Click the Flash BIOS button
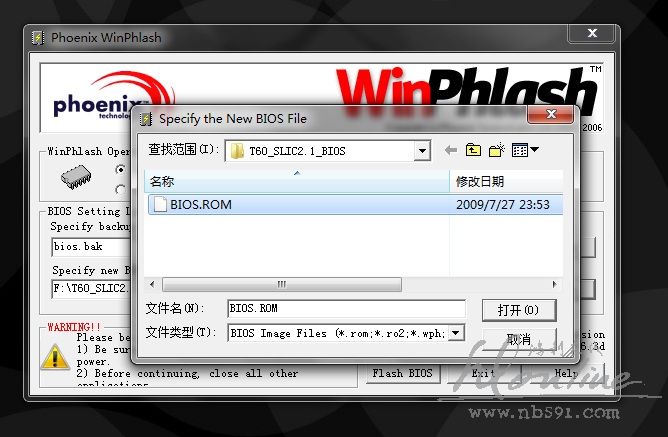 point(402,373)
